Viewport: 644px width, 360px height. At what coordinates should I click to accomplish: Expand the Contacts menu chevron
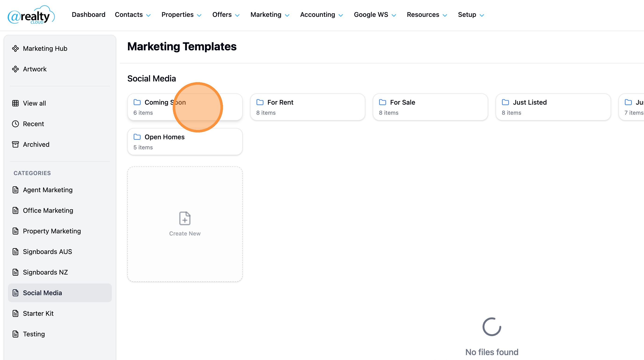149,15
